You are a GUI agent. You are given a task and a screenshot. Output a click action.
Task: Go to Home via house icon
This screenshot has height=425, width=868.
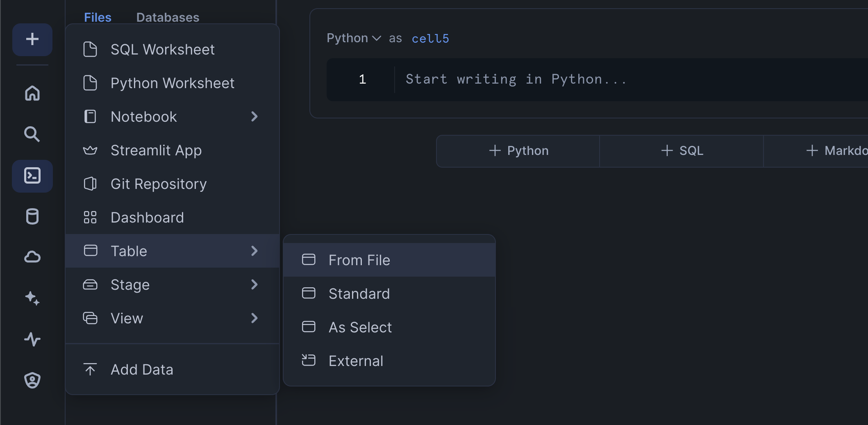pos(32,93)
